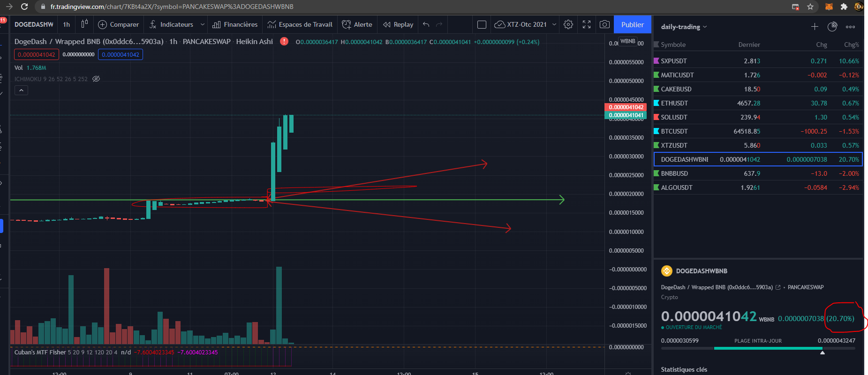Click the browser address bar URL
Image resolution: width=868 pixels, height=375 pixels.
172,7
